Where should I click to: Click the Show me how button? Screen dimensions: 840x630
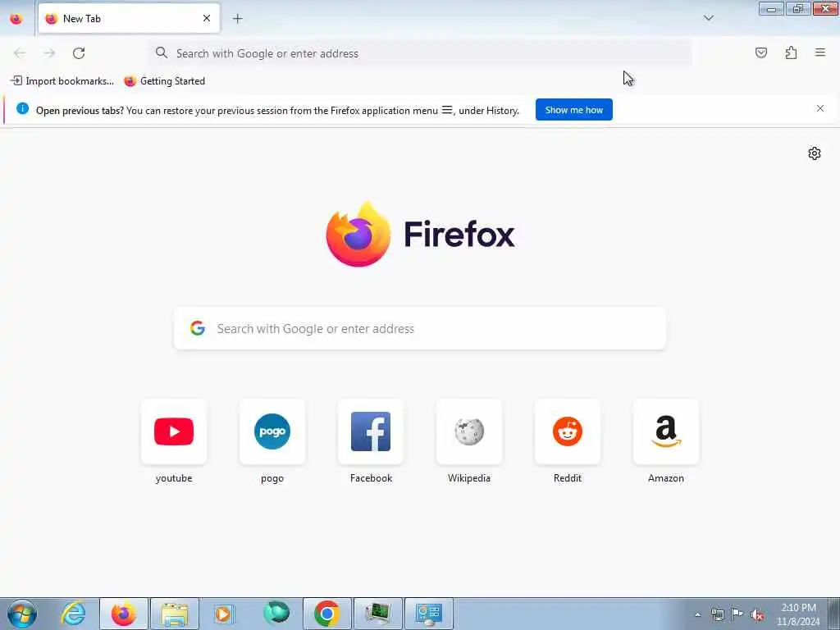pyautogui.click(x=573, y=110)
